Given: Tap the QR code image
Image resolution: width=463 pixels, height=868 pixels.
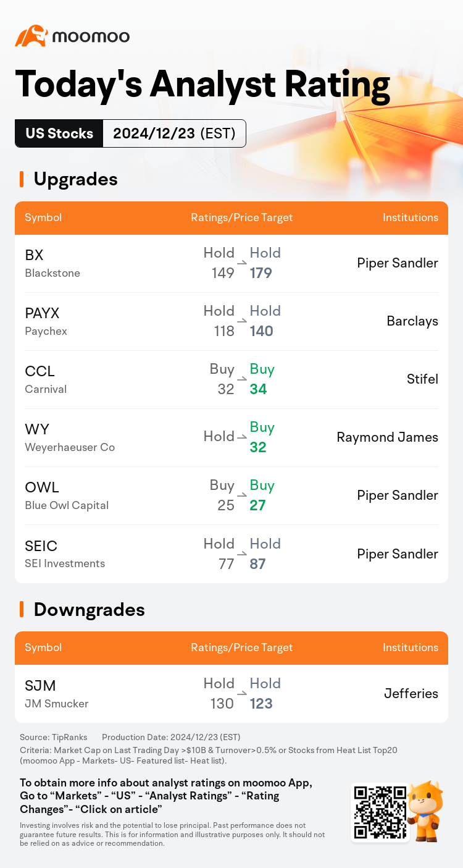Looking at the screenshot, I should [380, 812].
